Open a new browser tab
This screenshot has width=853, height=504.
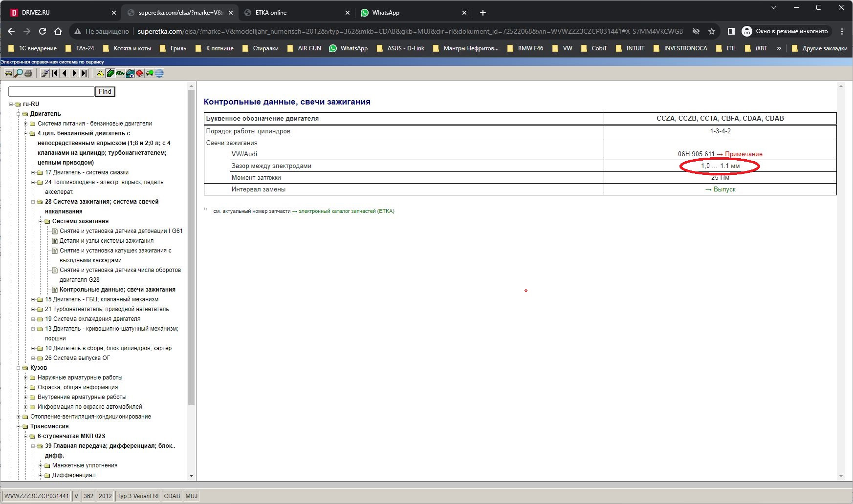[483, 13]
